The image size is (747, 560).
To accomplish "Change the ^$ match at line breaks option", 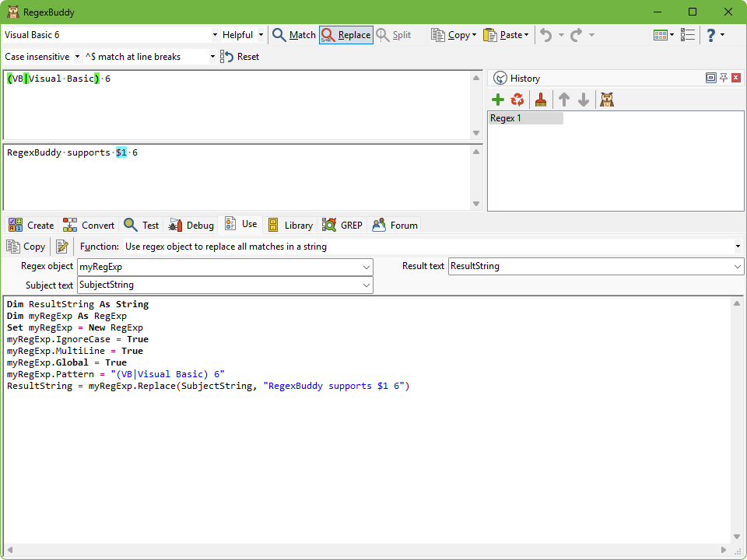I will pyautogui.click(x=149, y=57).
